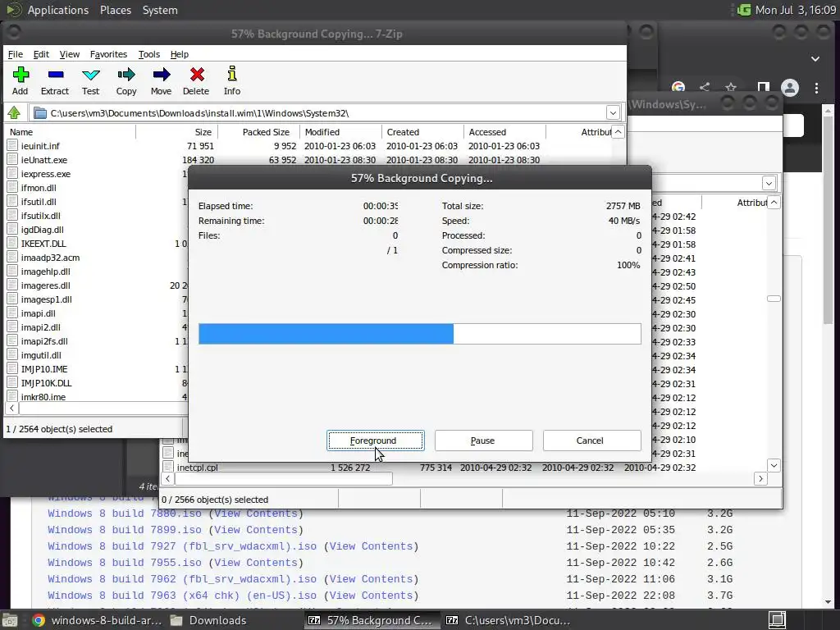The image size is (840, 630).
Task: Select the ieUnatt.exe file row
Action: click(x=308, y=160)
